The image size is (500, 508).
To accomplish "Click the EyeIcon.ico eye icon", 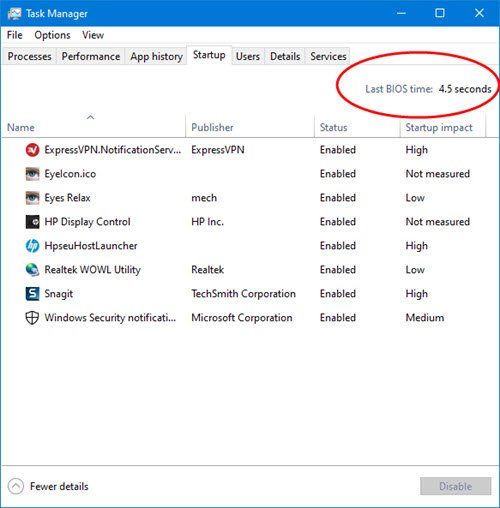I will coord(32,174).
